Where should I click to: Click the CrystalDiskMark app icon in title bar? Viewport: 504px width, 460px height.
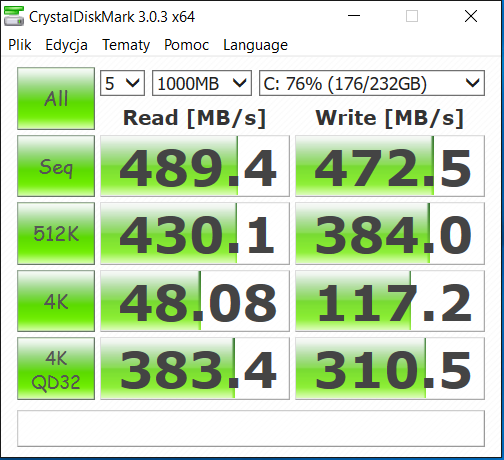[x=14, y=16]
